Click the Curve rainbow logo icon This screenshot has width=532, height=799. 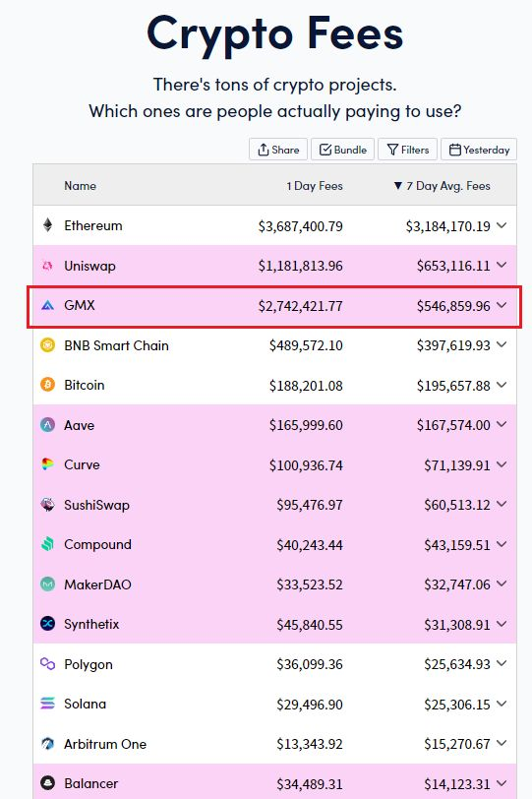[x=47, y=464]
